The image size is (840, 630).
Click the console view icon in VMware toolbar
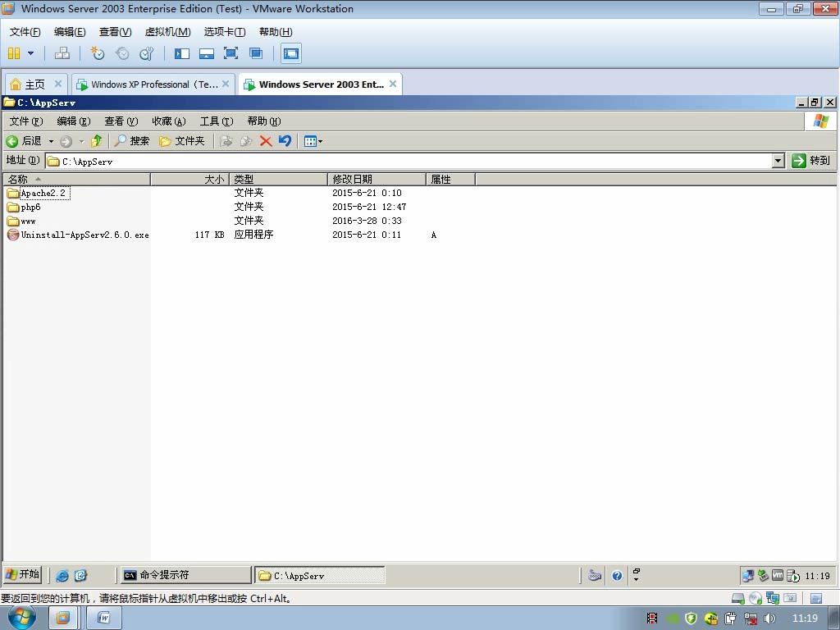pyautogui.click(x=291, y=53)
